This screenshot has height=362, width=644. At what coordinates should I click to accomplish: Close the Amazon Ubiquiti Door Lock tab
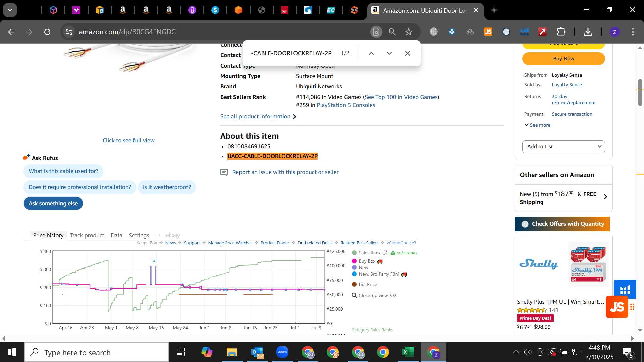coord(476,10)
